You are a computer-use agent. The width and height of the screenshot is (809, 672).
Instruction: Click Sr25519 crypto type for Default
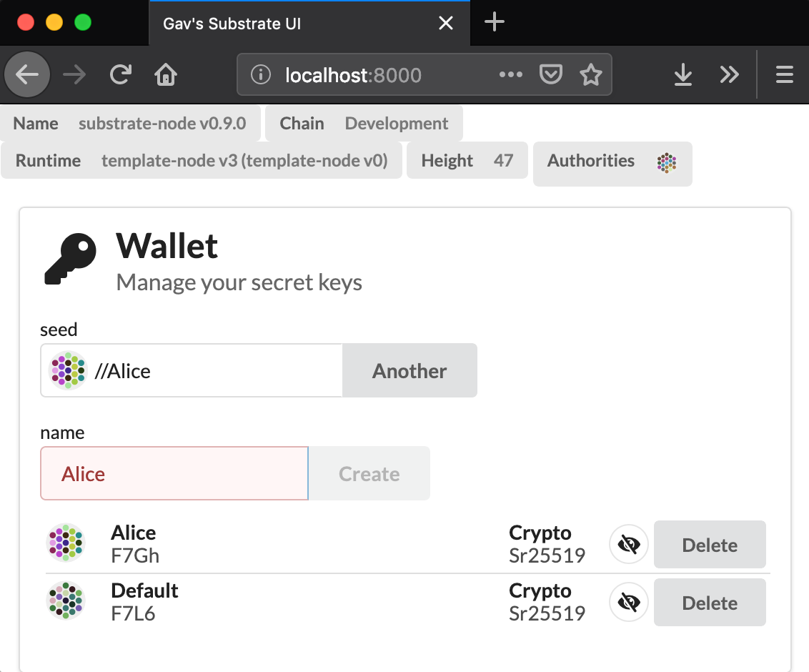click(547, 613)
